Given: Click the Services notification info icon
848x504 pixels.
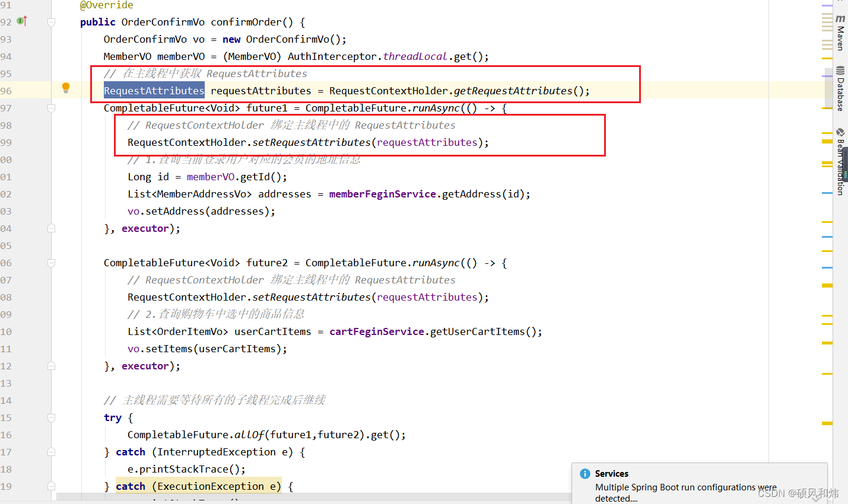Looking at the screenshot, I should click(585, 473).
